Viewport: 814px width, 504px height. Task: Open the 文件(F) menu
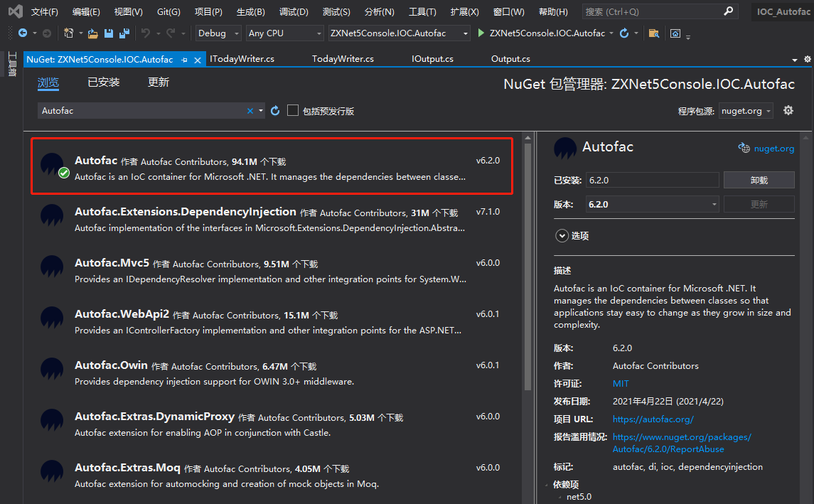[45, 11]
